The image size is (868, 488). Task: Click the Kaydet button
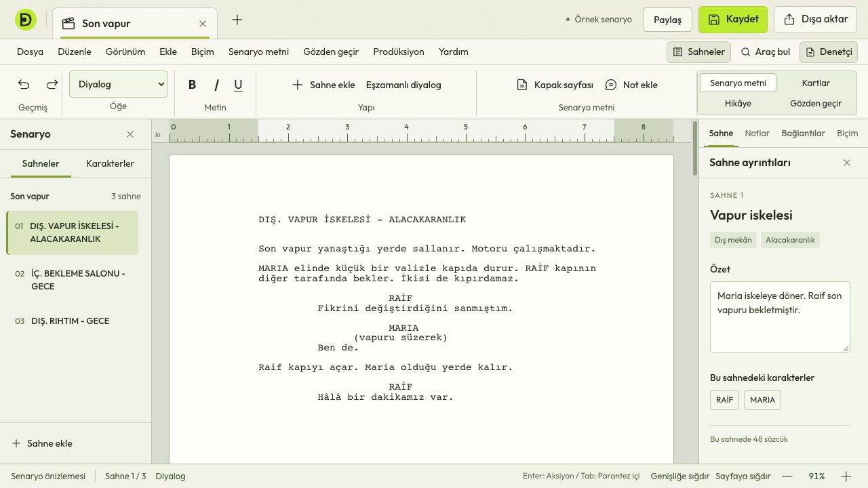(x=733, y=20)
